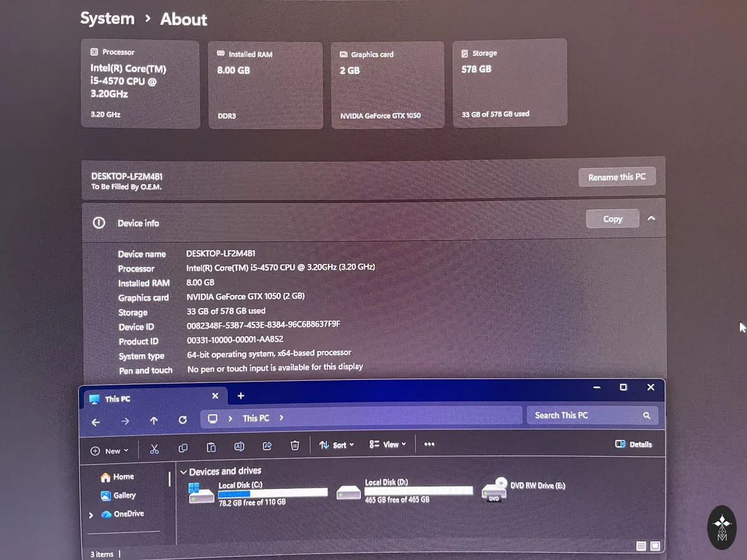747x560 pixels.
Task: Open the See more ellipsis menu
Action: (429, 444)
